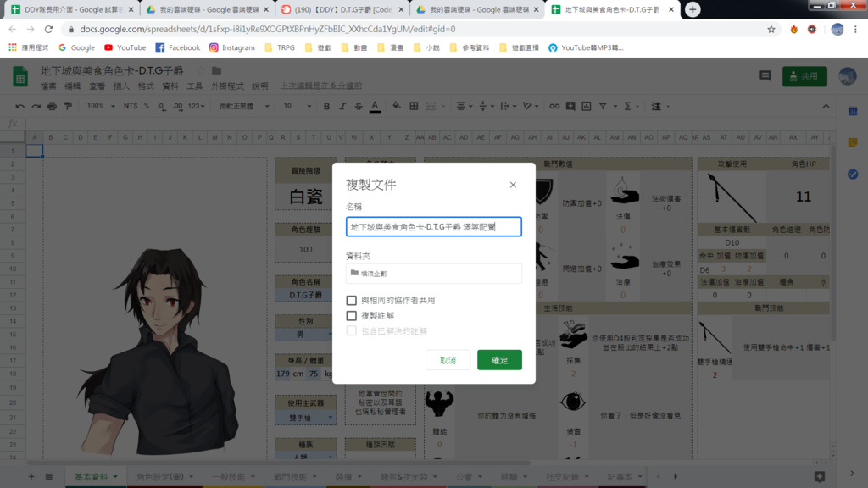The image size is (868, 488).
Task: Open the Calendar side panel icon
Action: 853,112
